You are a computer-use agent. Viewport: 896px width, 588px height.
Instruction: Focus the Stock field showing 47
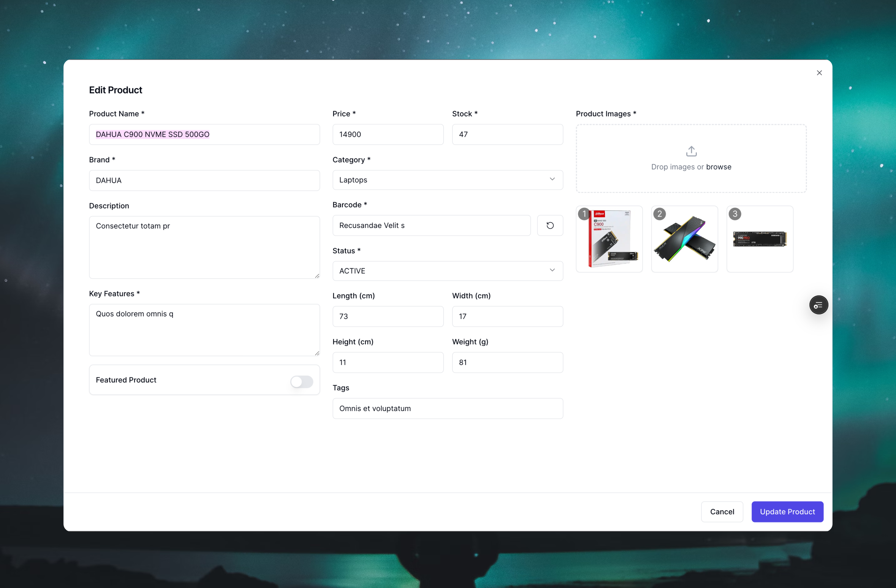coord(508,134)
